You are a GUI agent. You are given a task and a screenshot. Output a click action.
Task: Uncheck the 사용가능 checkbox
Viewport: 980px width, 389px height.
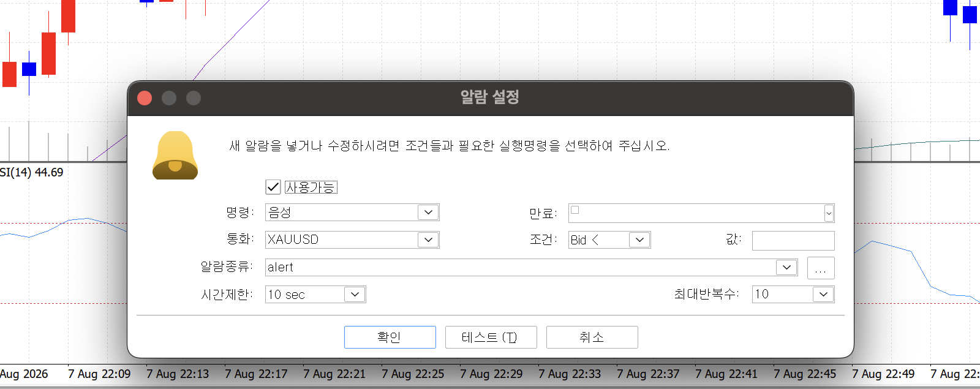pos(273,187)
